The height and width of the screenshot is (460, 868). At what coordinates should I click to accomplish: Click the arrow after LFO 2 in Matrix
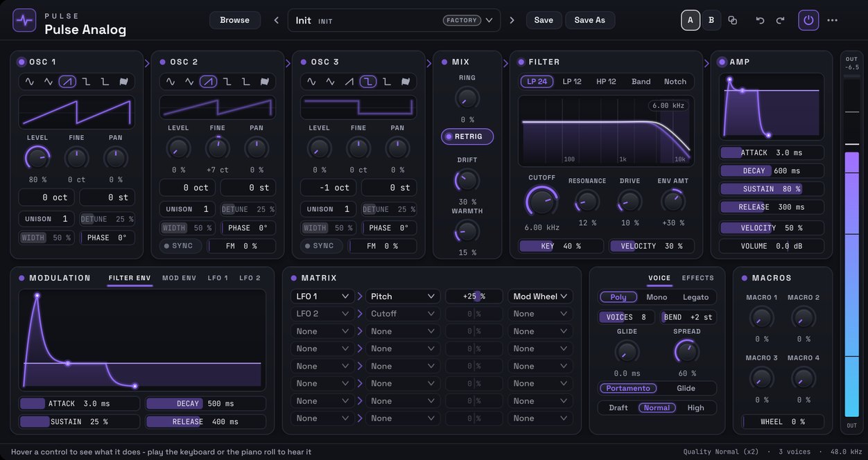360,314
